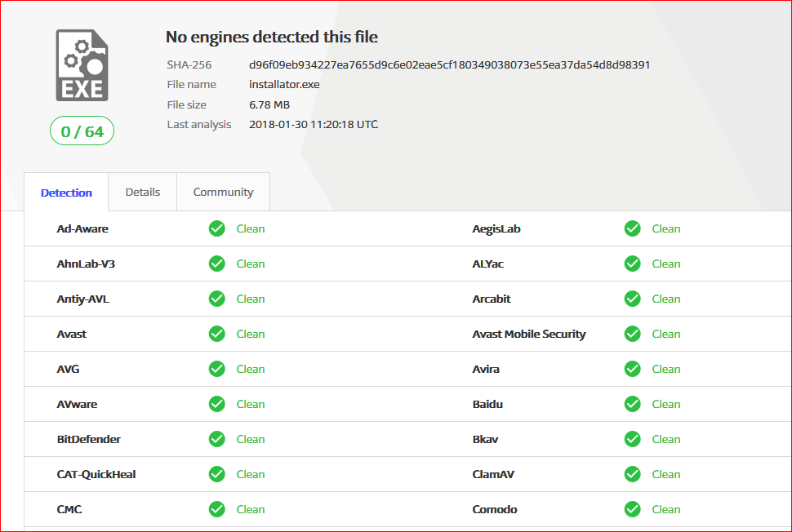
Task: Click the green check icon for Comodo
Action: point(632,509)
